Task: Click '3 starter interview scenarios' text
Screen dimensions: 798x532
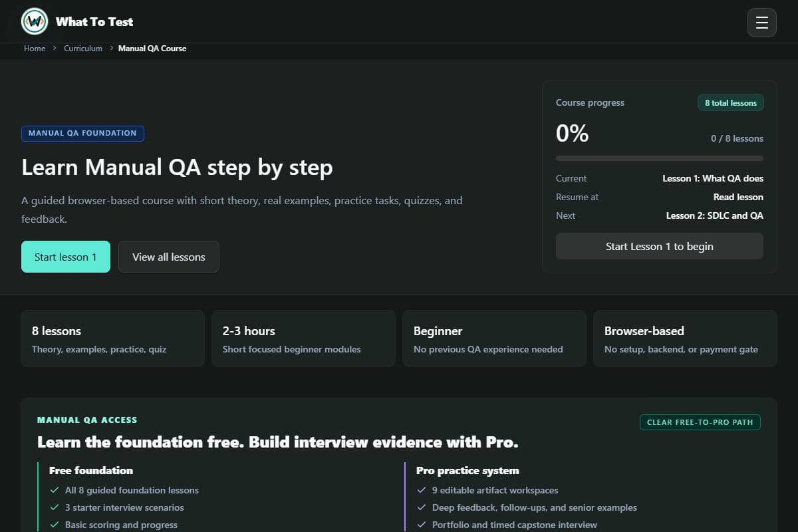Action: 124,507
